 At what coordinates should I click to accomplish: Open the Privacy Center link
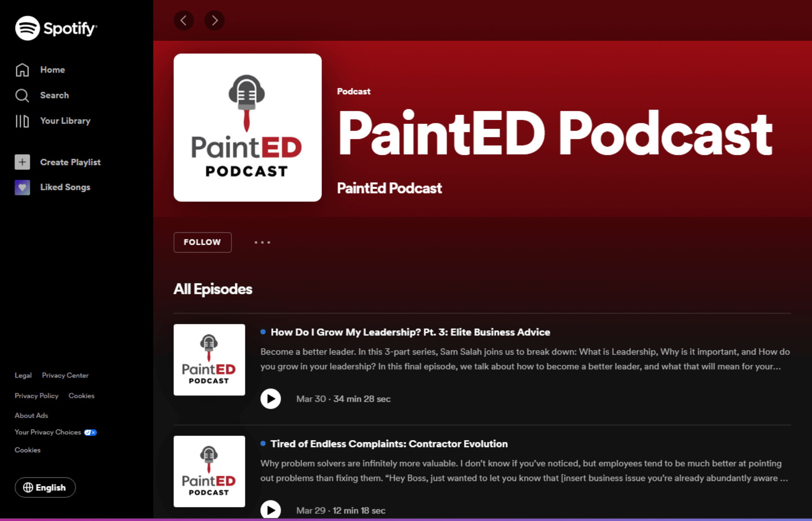pos(65,375)
